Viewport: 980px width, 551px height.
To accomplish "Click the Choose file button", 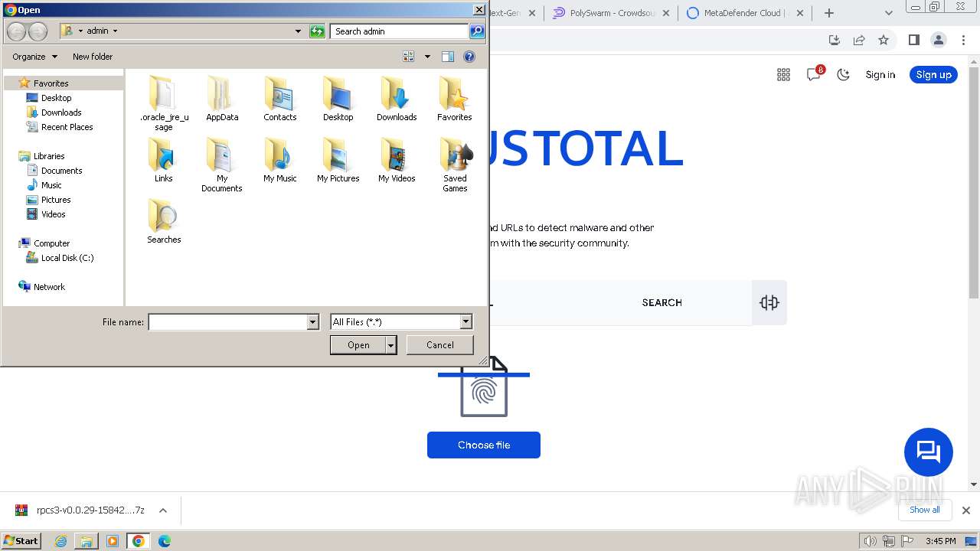I will pyautogui.click(x=484, y=445).
